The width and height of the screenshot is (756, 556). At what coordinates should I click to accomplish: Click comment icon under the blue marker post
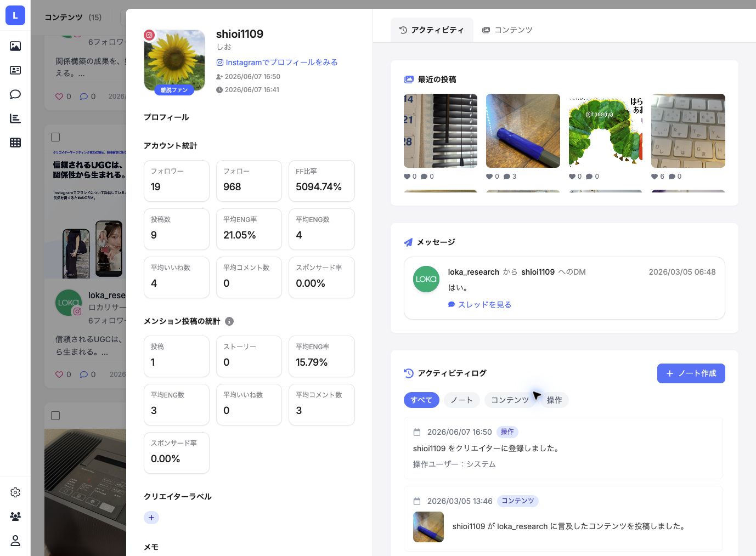[507, 177]
